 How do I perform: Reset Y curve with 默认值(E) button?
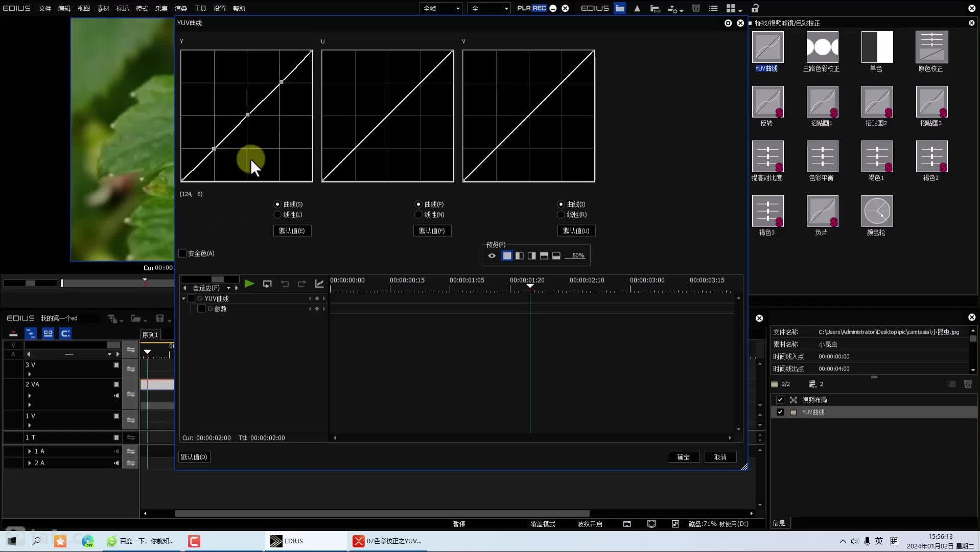292,231
